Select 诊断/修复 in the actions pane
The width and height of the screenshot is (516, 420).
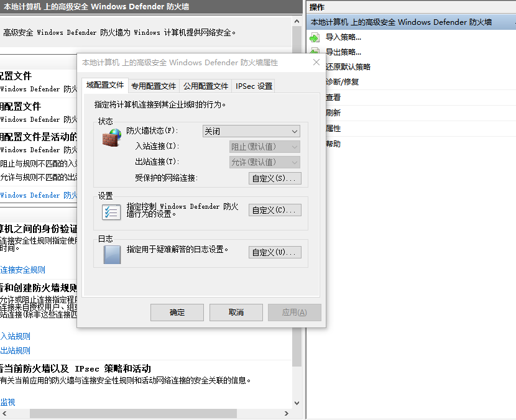tap(343, 81)
